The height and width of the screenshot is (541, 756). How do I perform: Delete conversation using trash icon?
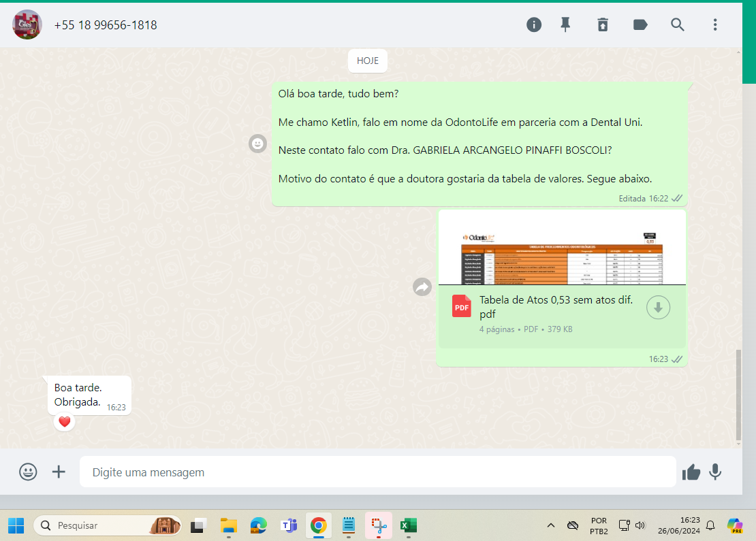tap(603, 24)
